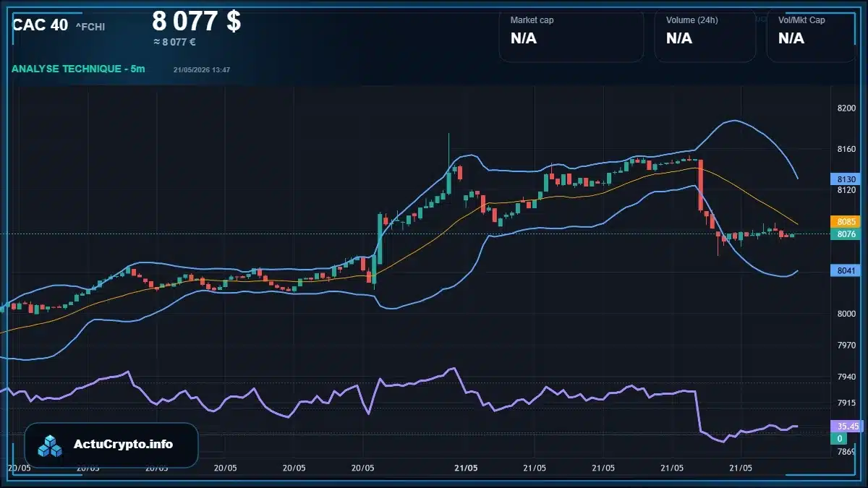Select the 7940 price axis label

pyautogui.click(x=846, y=377)
